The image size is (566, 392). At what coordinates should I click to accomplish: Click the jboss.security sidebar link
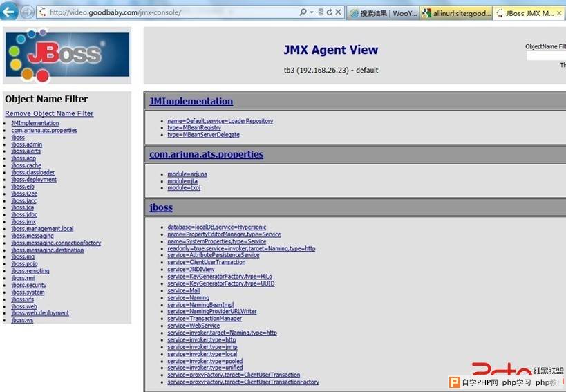click(x=28, y=285)
